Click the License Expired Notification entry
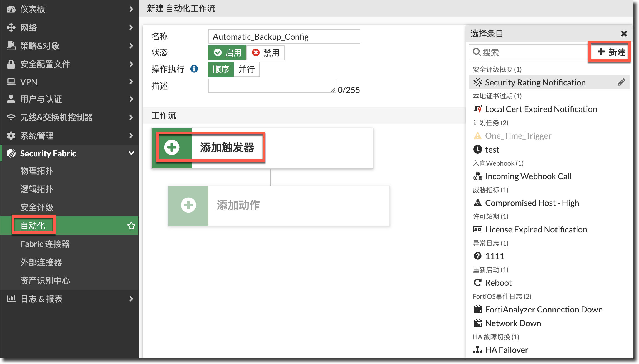Screen dimensions: 639x364 536,229
